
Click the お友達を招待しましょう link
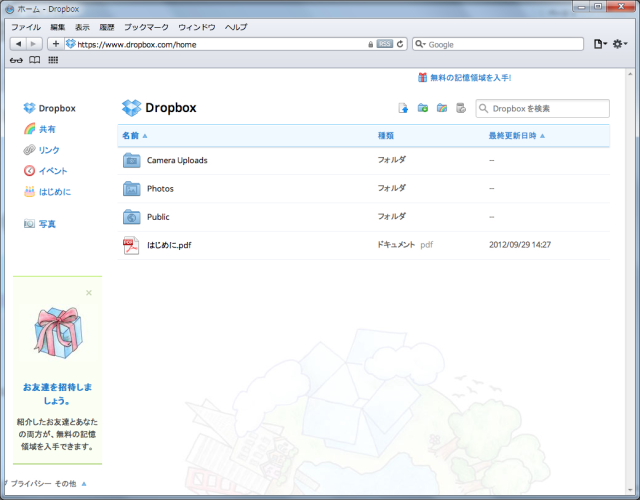(x=58, y=394)
